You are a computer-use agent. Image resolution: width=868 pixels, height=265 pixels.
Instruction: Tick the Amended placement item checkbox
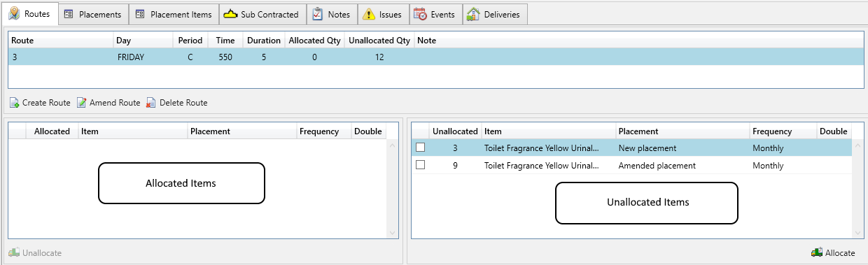pos(420,165)
